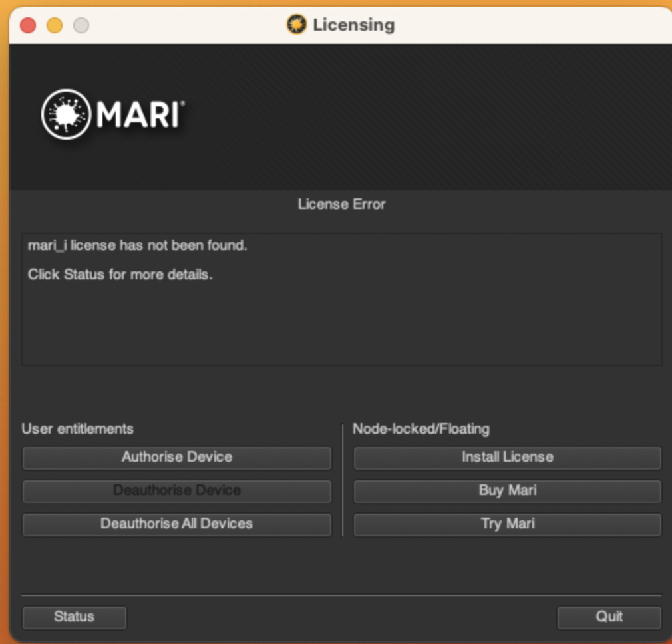The image size is (672, 644).
Task: Click the 'Licensing' window title
Action: 353,25
